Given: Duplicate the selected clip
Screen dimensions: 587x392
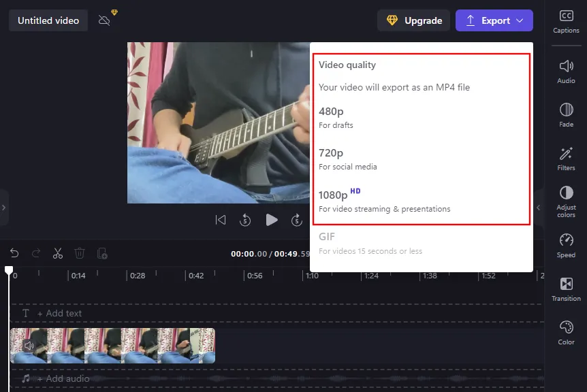Looking at the screenshot, I should click(102, 254).
